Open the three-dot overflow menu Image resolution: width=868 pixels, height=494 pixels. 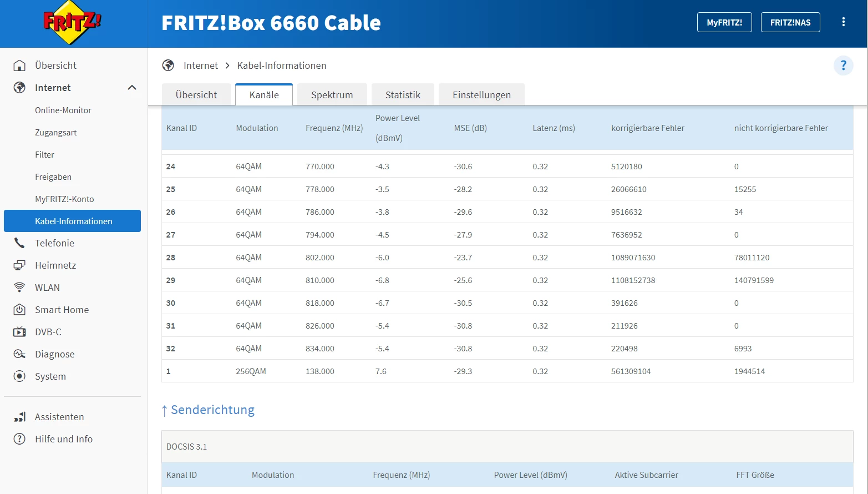coord(844,22)
